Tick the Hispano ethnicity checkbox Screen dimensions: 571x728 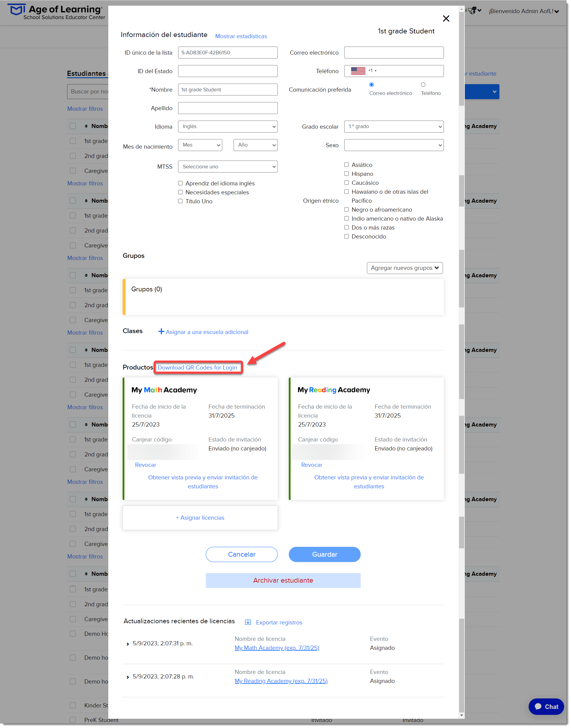pyautogui.click(x=346, y=173)
